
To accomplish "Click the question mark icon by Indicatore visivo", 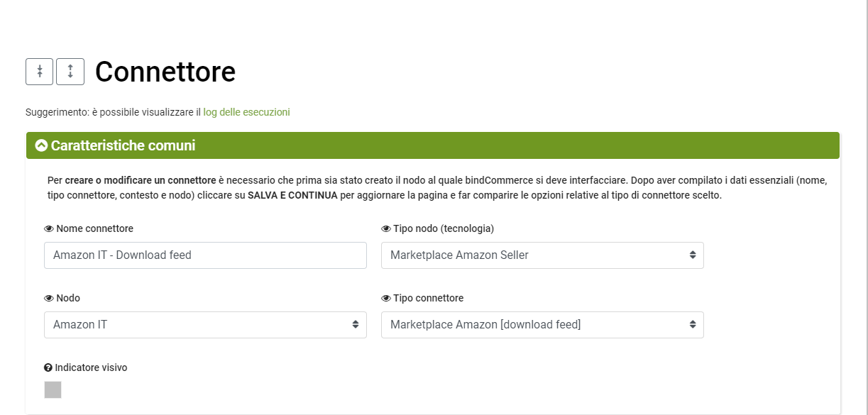I will tap(48, 367).
